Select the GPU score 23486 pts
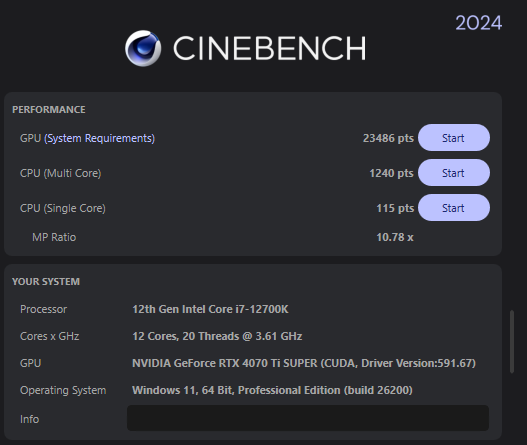 pos(388,138)
